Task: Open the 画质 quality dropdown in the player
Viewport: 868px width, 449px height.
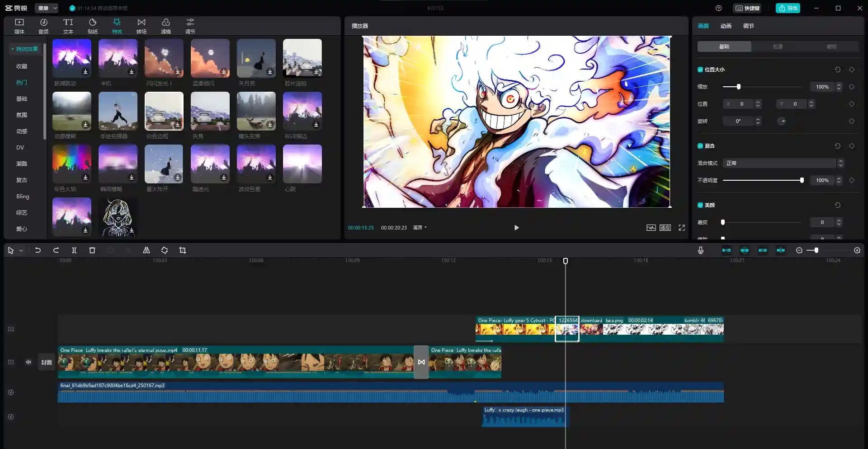Action: point(419,228)
